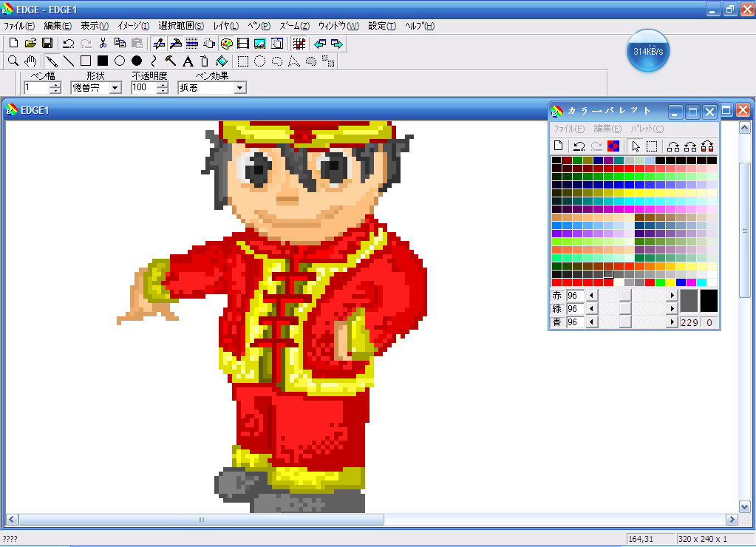Cut the selection with the scissors icon
756x547 pixels.
pos(103,44)
